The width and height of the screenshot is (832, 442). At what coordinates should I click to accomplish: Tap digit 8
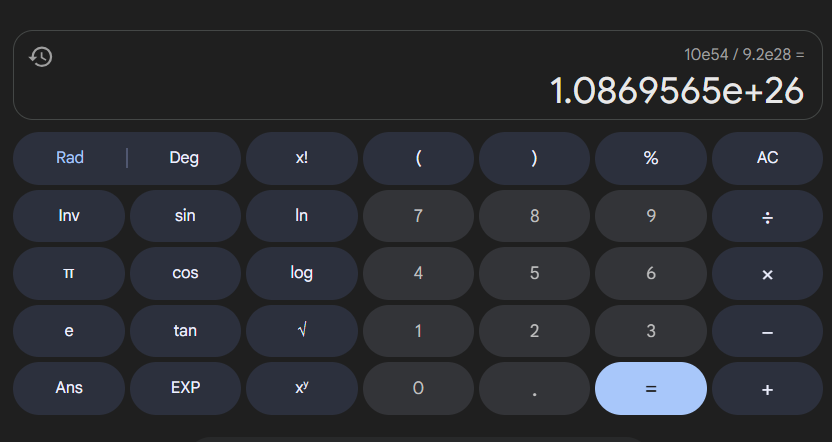pos(534,216)
